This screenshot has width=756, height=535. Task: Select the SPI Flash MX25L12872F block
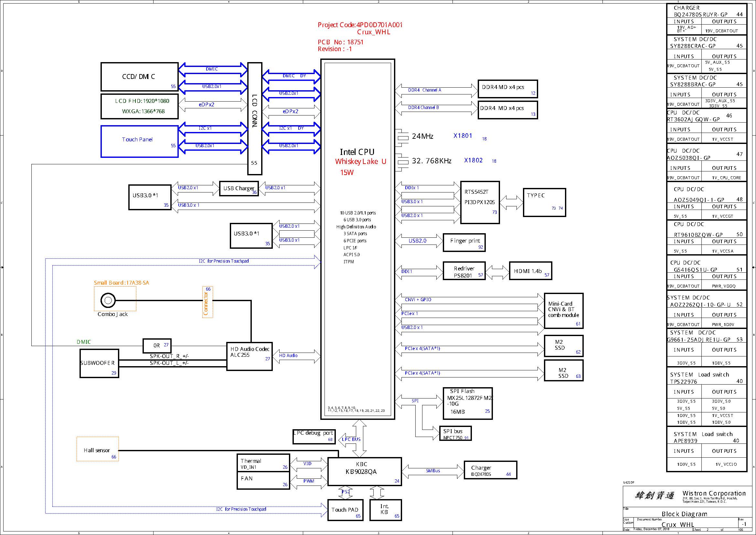pyautogui.click(x=468, y=404)
